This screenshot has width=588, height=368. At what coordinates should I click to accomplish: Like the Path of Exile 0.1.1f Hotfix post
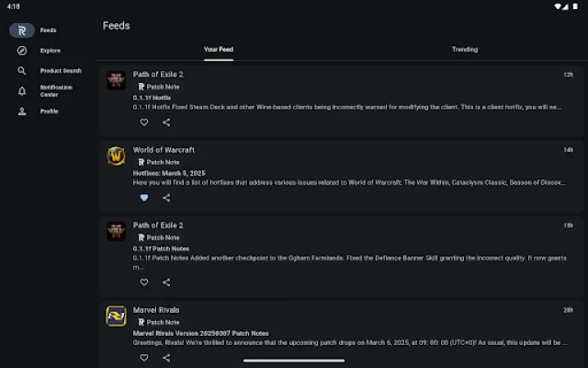pyautogui.click(x=144, y=121)
